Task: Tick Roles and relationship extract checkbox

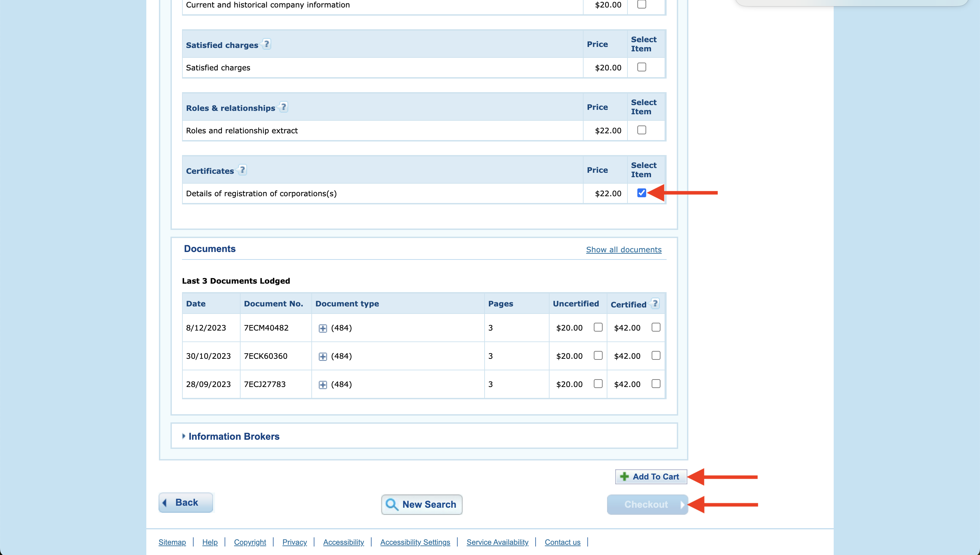Action: (x=641, y=130)
